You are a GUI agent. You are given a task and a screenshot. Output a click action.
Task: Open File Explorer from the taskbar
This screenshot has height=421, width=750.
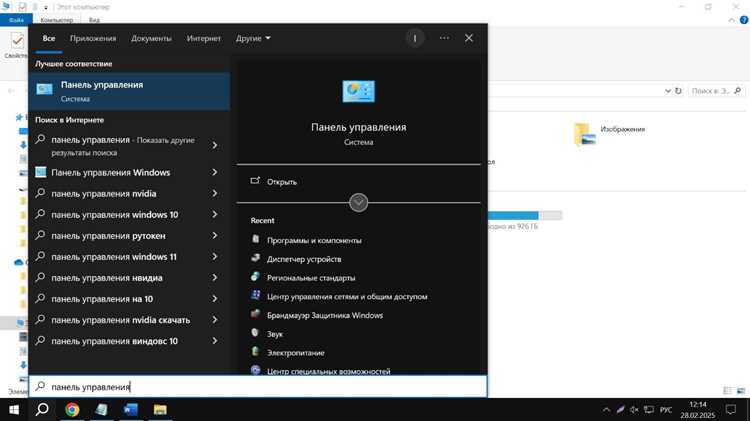[160, 410]
